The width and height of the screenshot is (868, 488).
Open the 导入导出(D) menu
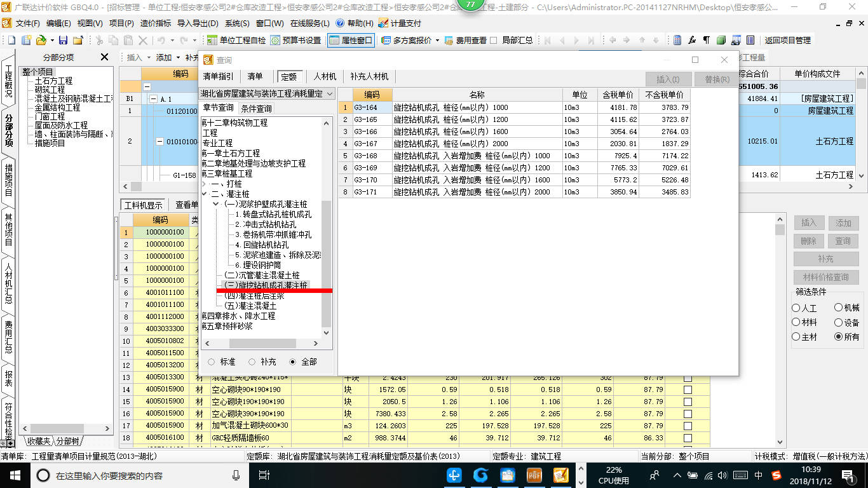(198, 23)
